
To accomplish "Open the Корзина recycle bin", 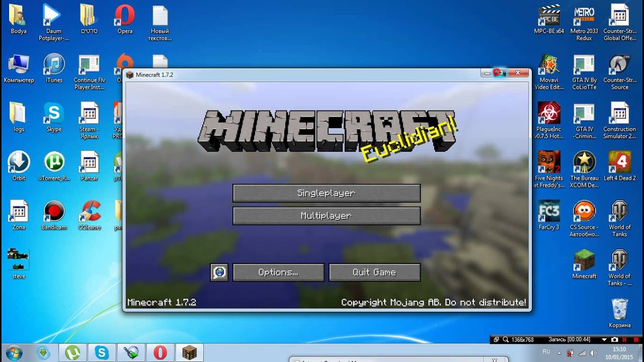I will coord(620,313).
